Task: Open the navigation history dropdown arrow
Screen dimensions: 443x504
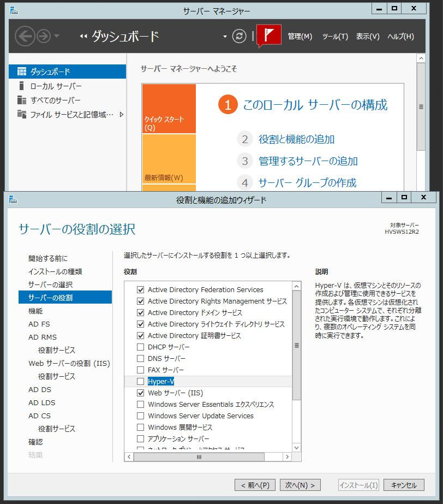Action: coord(57,36)
